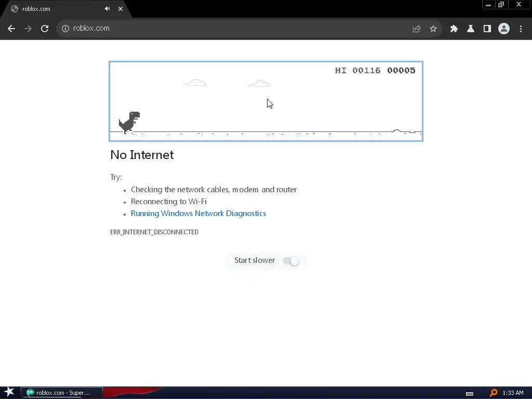Select the roblox.com browser tab

pos(66,9)
